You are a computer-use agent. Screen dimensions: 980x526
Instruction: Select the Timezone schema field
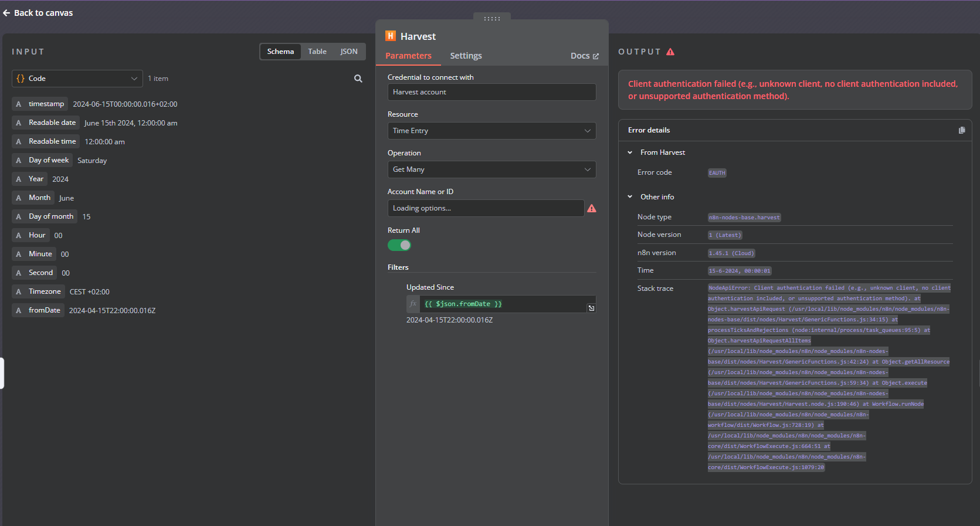(38, 291)
